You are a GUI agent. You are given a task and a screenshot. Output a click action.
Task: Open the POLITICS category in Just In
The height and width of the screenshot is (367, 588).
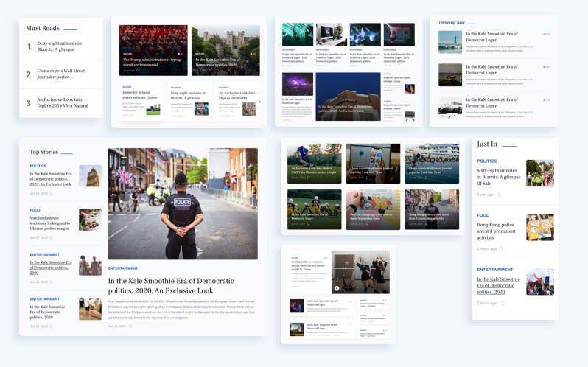click(486, 161)
